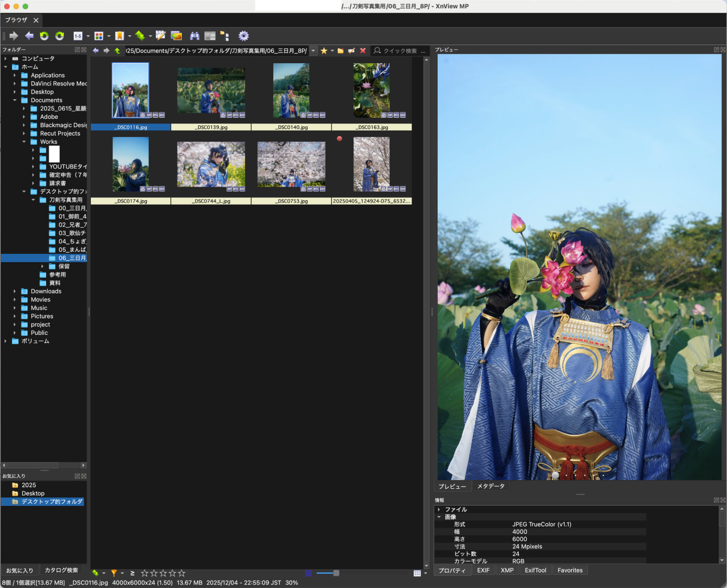The height and width of the screenshot is (588, 727).
Task: Open the binoculars search tool
Action: tap(195, 36)
